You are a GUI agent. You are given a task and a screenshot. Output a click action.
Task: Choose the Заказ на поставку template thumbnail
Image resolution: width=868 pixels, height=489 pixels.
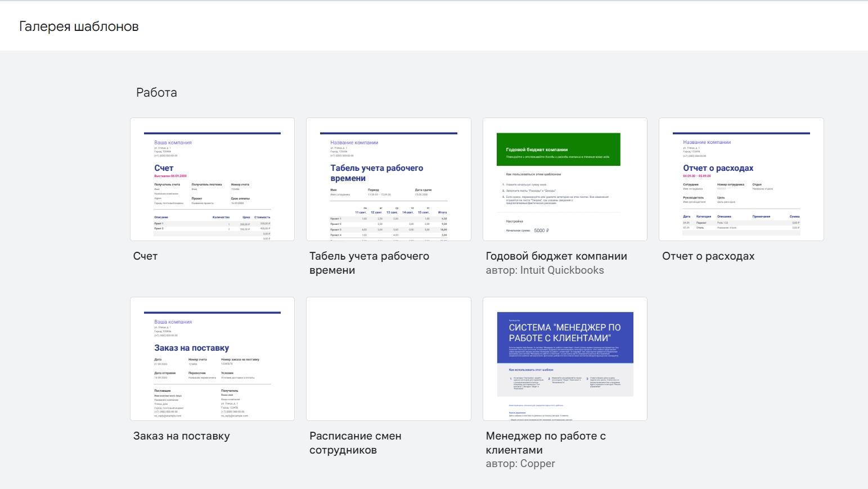(x=212, y=359)
